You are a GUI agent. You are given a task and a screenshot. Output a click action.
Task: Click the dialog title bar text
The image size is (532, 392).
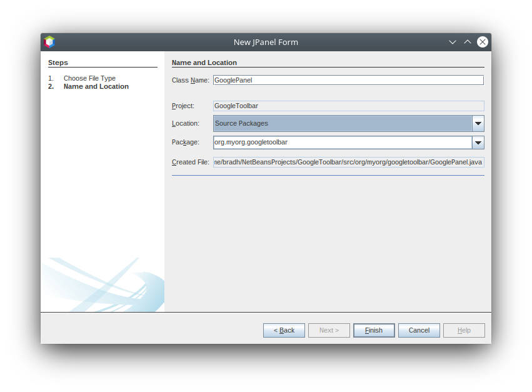(266, 42)
